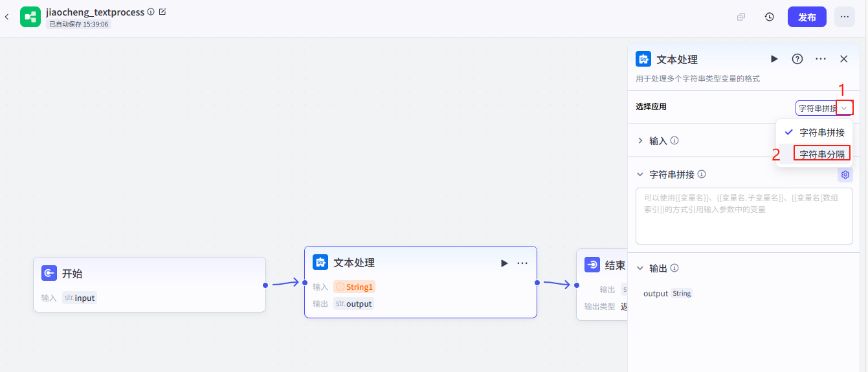Click the str.output tag in 文本处理 node
868x372 pixels.
(353, 303)
